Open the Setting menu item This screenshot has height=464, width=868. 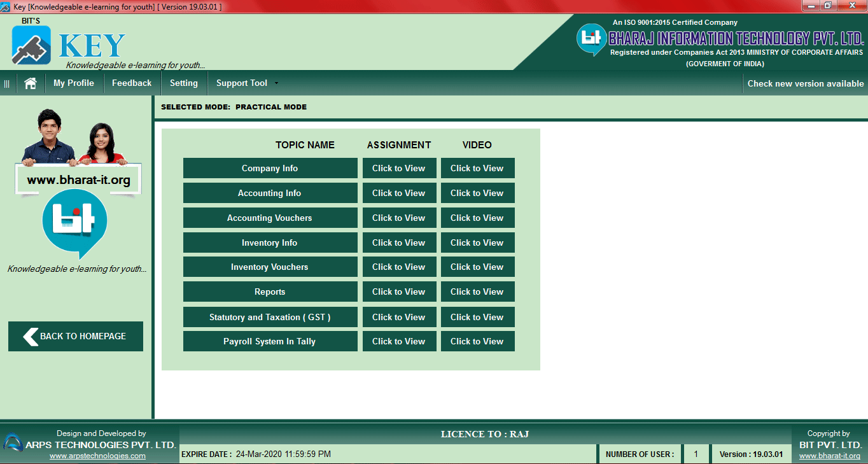tap(184, 83)
